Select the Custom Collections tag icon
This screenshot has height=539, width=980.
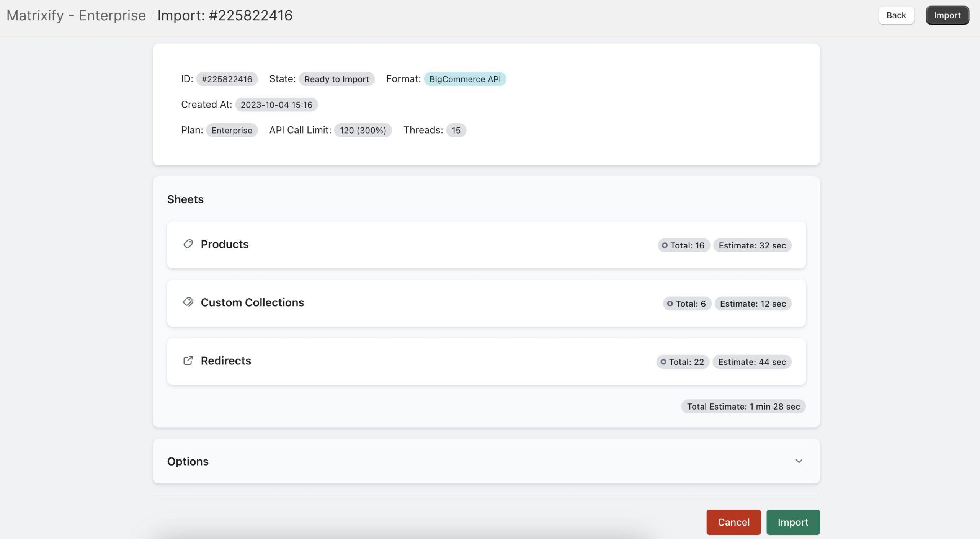pos(188,302)
